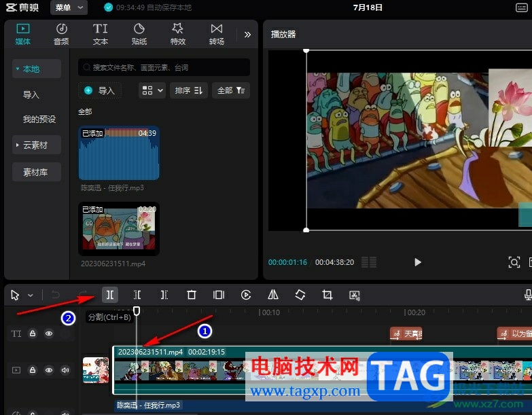Click the 00:20 mark on timeline ruler

[416, 312]
